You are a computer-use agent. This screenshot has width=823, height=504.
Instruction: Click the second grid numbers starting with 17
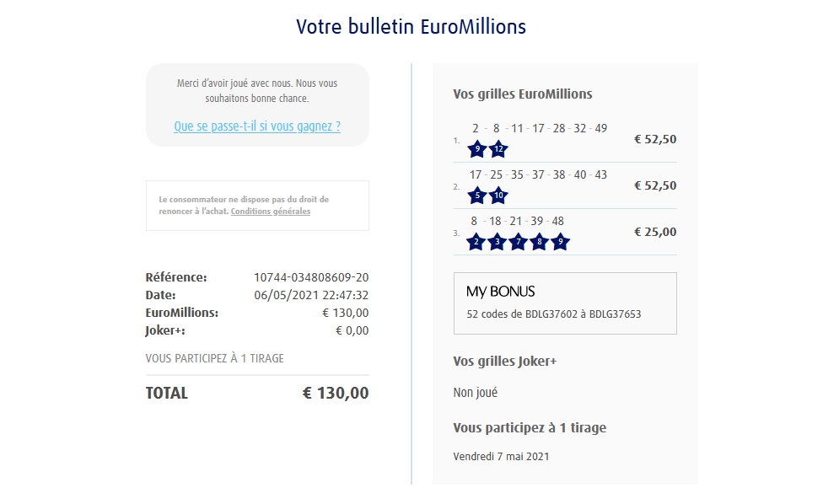538,174
